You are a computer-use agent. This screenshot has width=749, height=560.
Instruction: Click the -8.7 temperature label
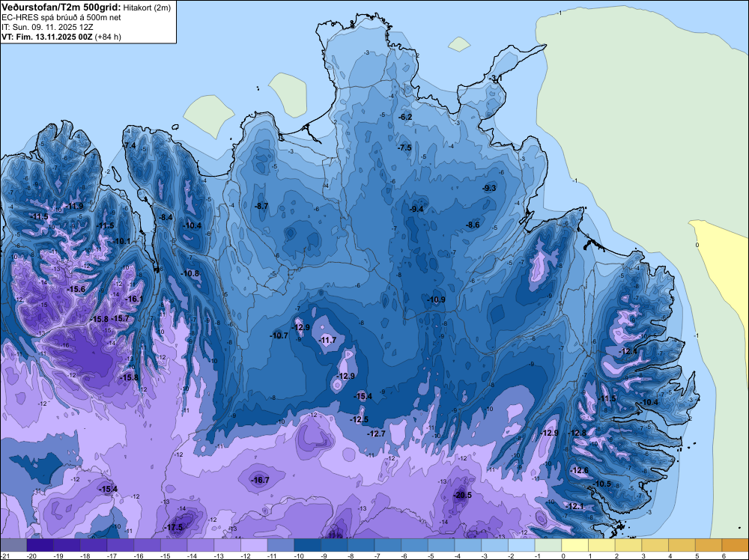tap(261, 206)
